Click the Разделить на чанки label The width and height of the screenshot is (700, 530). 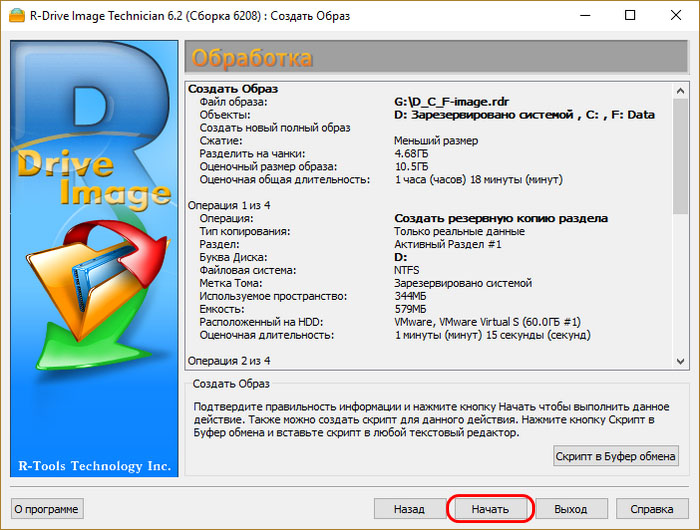252,154
